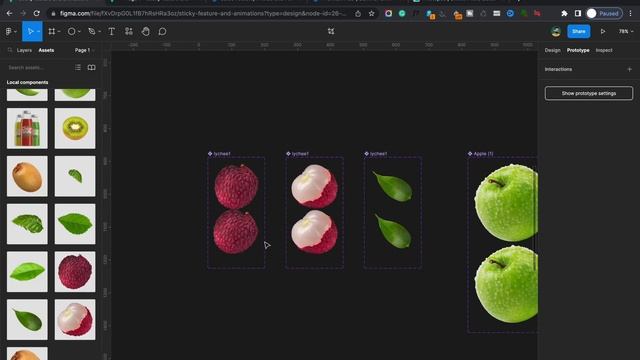Click the Search assets input field
640x360 pixels.
click(x=39, y=67)
